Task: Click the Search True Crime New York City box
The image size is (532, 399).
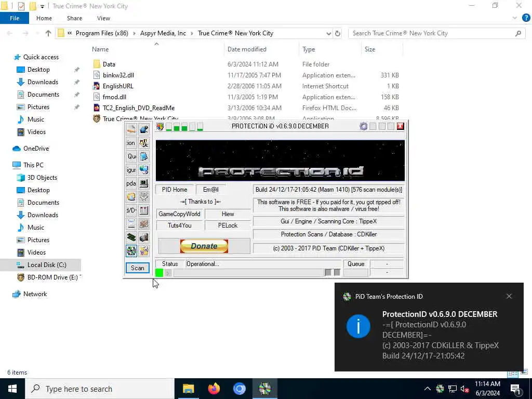Action: (436, 33)
